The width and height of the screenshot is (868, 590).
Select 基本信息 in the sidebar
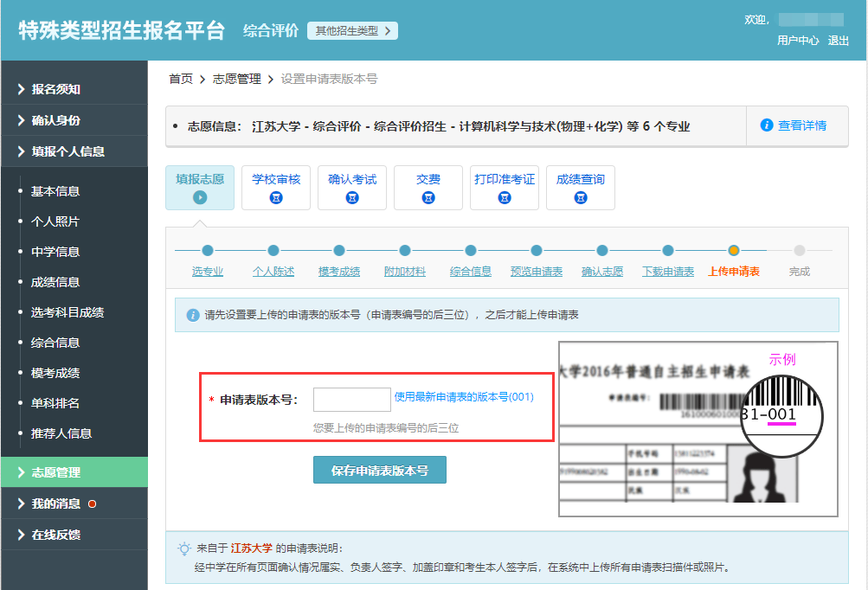55,191
